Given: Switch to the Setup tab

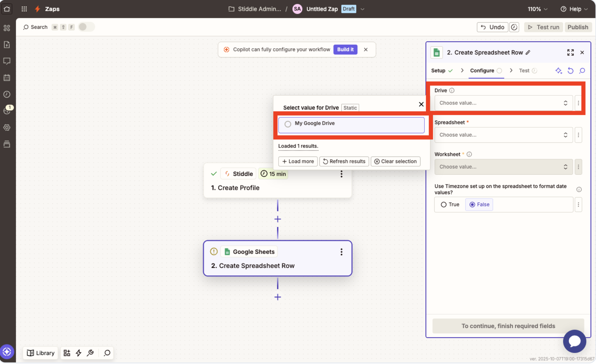Looking at the screenshot, I should click(x=438, y=71).
